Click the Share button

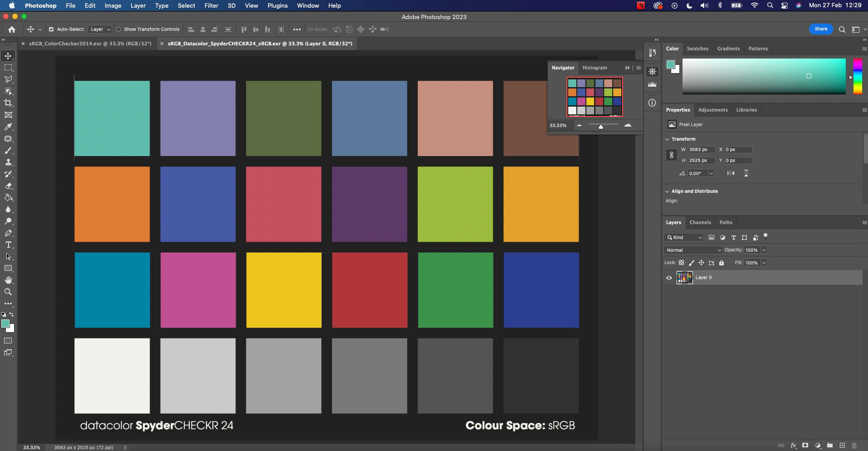tap(821, 29)
